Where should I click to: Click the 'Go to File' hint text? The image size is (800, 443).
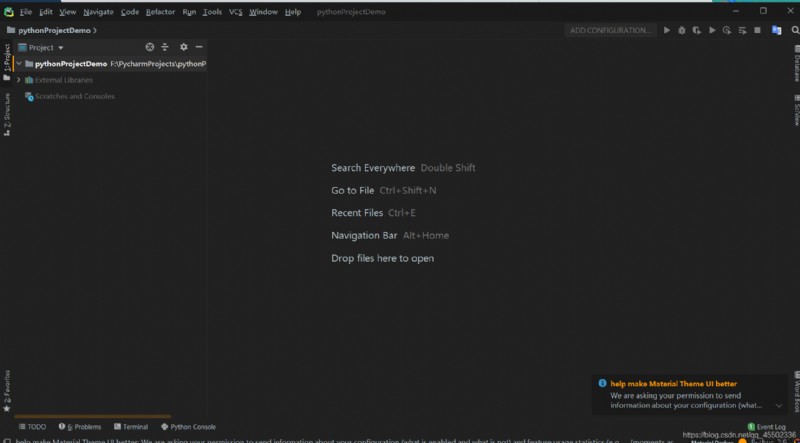353,190
